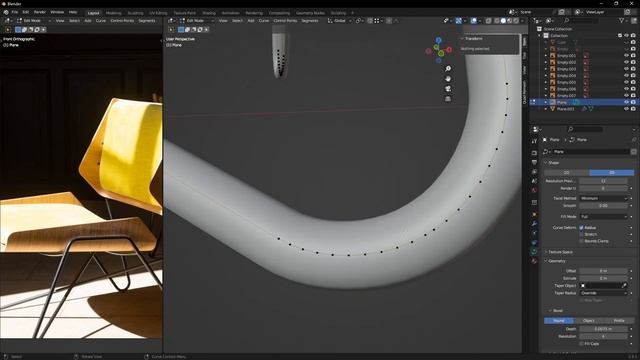The height and width of the screenshot is (360, 640).
Task: Open Fill Mode dropdown
Action: tap(603, 217)
